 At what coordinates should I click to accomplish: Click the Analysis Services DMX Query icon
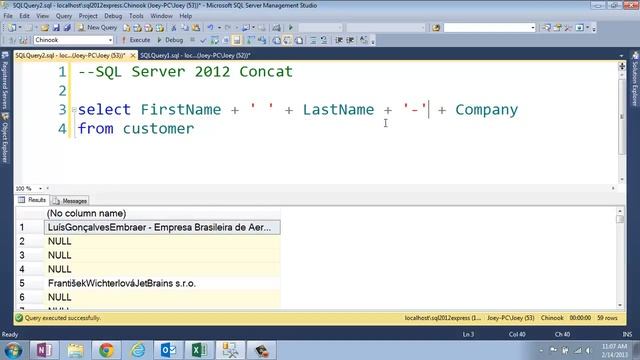pyautogui.click(x=149, y=27)
